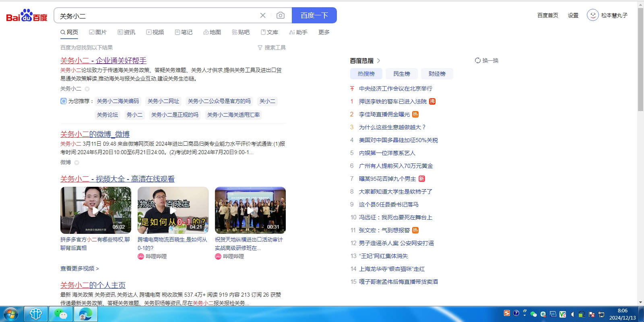
Task: Click suggestion 关务小二海关适用汇率
Action: coord(233,115)
